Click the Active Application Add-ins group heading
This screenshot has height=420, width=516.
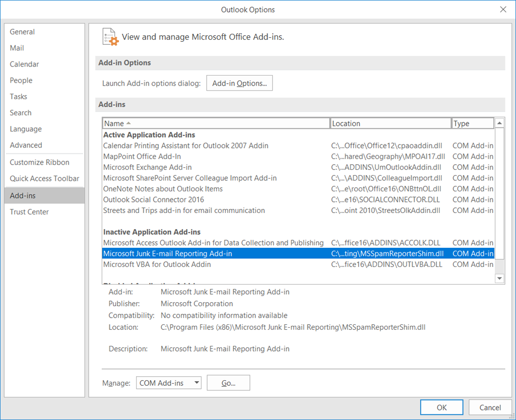point(149,135)
